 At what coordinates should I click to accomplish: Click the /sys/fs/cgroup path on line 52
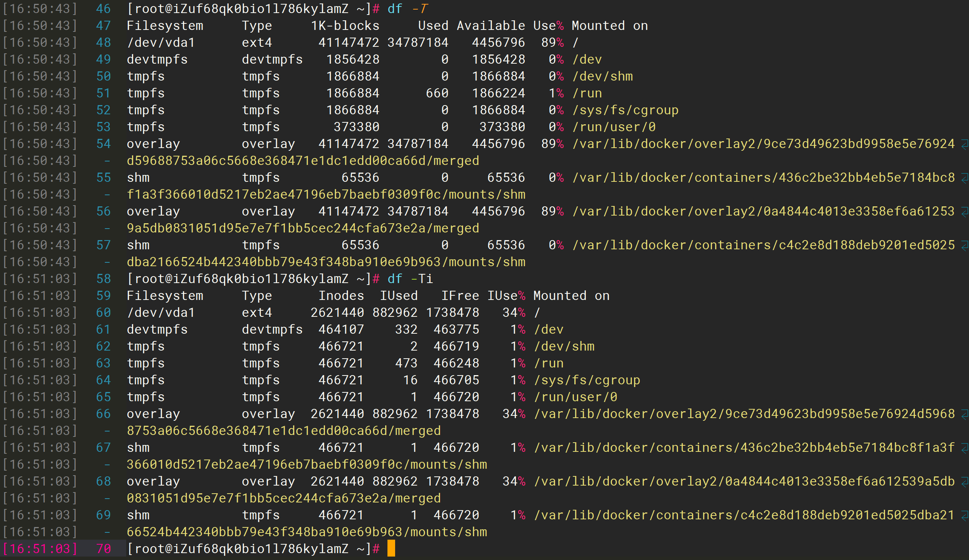(x=625, y=110)
